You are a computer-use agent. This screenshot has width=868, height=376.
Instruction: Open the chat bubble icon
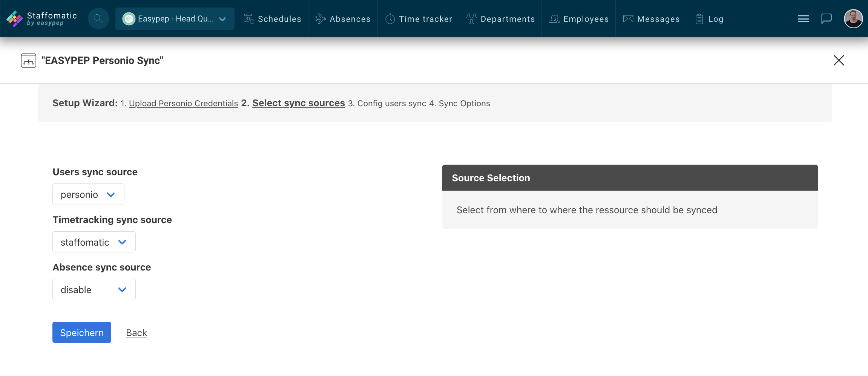coord(827,19)
